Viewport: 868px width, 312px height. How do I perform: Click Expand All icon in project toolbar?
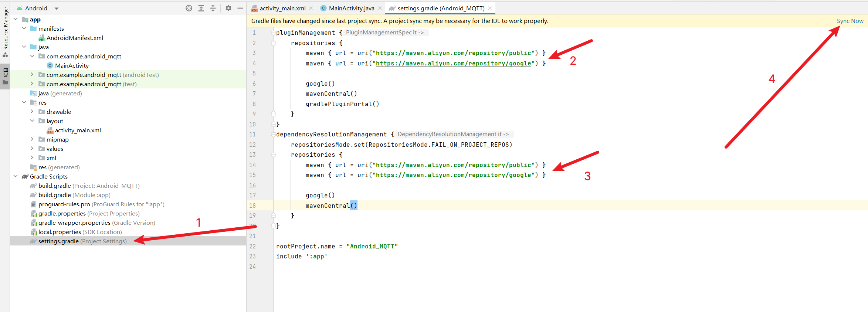pos(201,8)
